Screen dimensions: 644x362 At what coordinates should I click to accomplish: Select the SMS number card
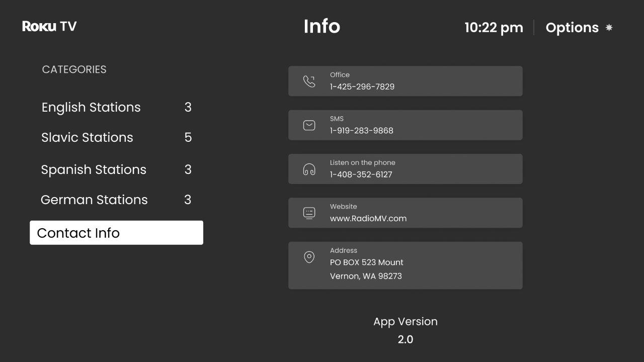405,125
